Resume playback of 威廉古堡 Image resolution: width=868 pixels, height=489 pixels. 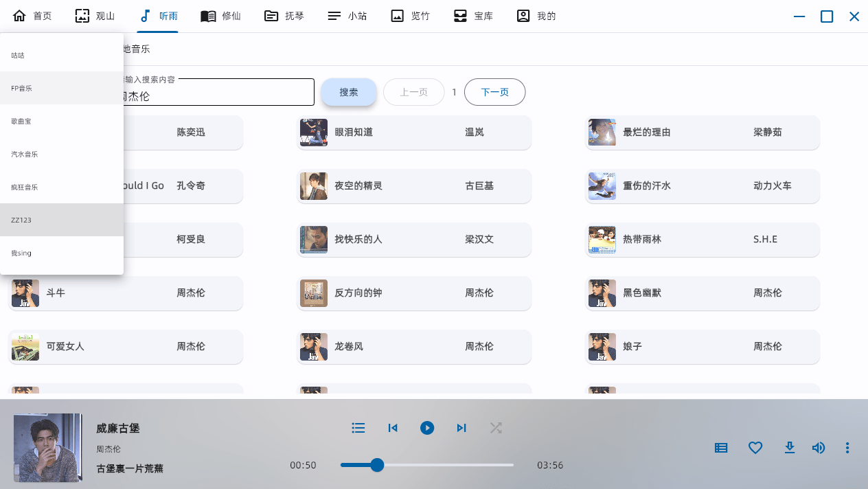click(427, 427)
